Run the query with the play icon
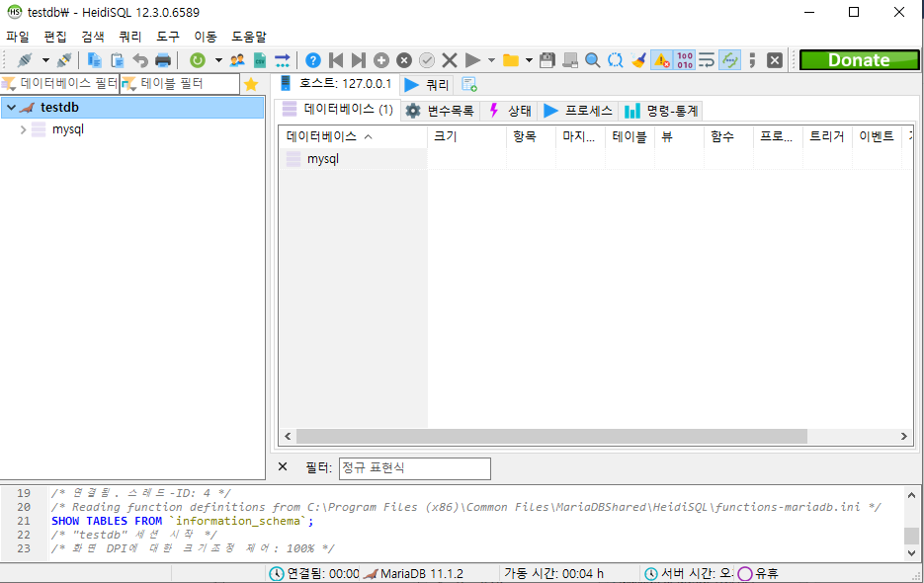The image size is (924, 583). click(472, 60)
